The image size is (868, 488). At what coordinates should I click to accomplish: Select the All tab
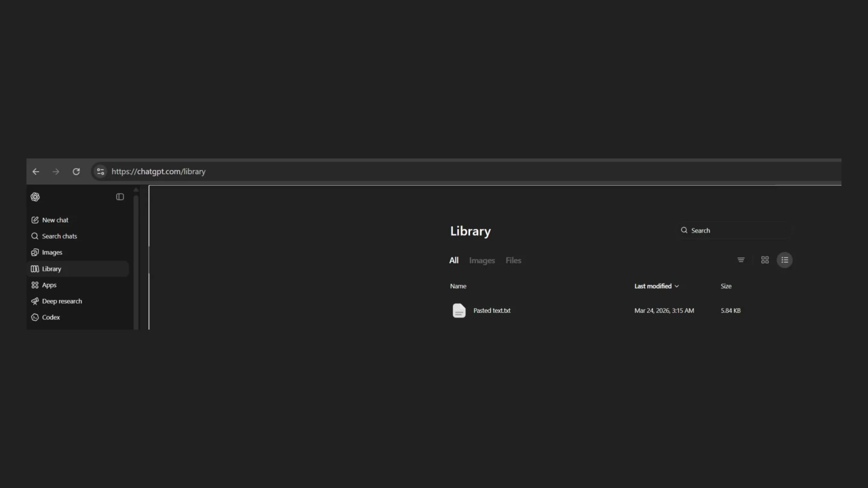click(454, 260)
